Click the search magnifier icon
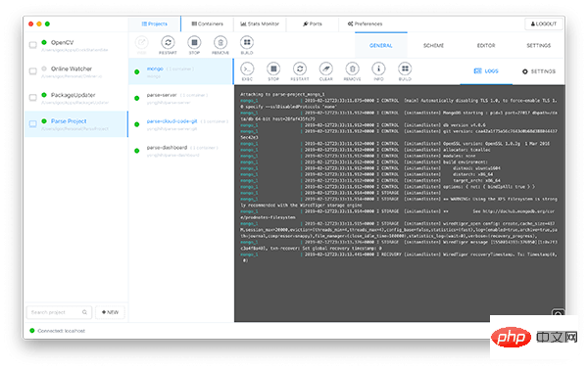Viewport: 588px width, 369px height. pos(84,312)
